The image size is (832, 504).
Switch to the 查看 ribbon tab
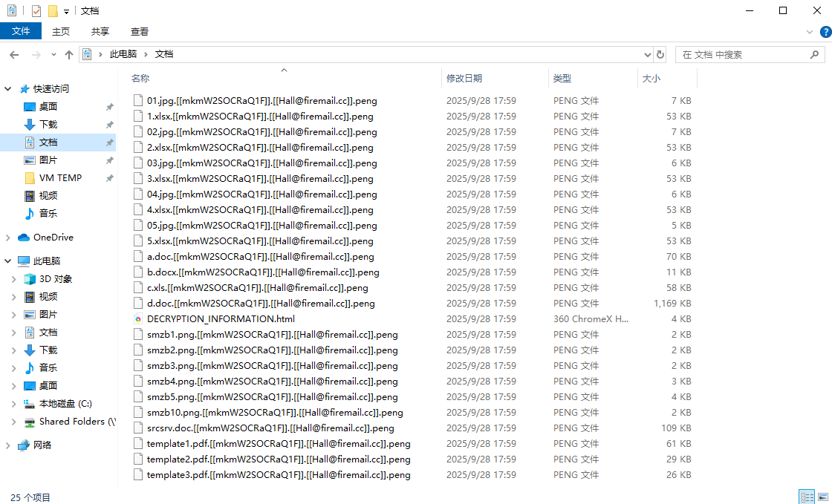coord(140,31)
